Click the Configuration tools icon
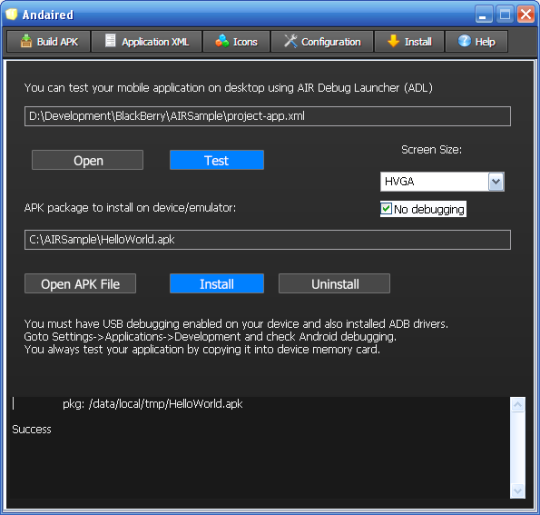 (290, 41)
